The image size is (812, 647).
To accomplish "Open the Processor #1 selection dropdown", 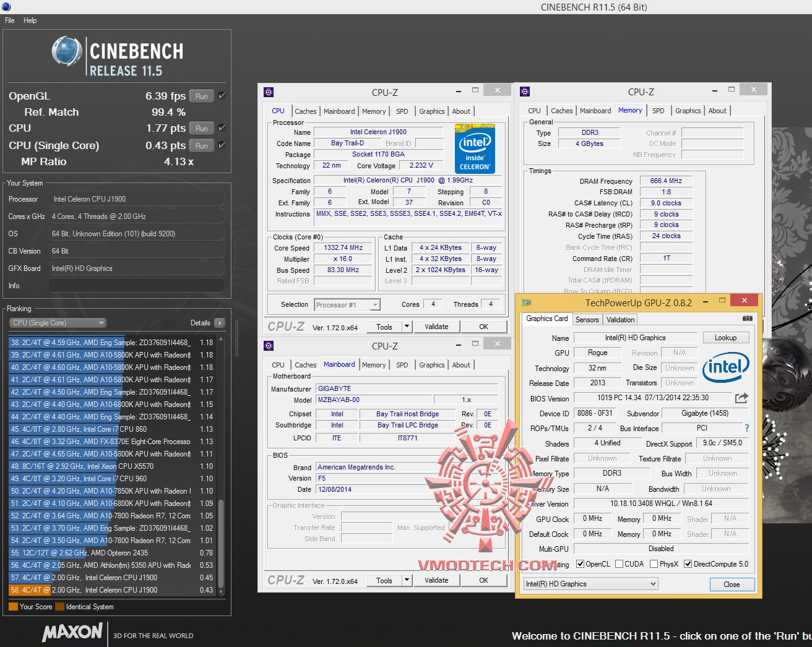I will pos(347,304).
